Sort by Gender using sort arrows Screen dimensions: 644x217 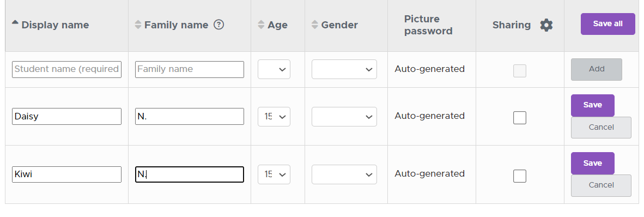[x=314, y=25]
